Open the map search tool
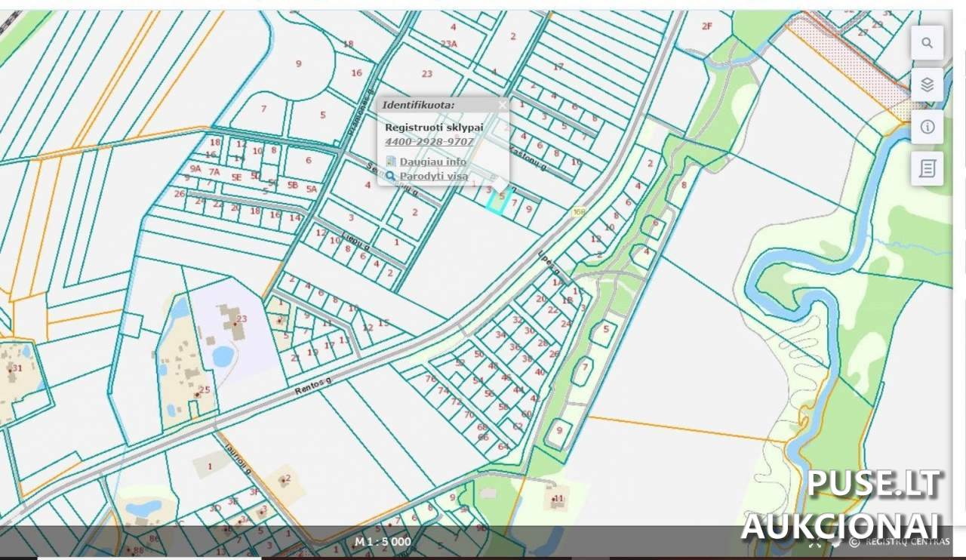Screen dimensions: 966x560 [x=927, y=43]
